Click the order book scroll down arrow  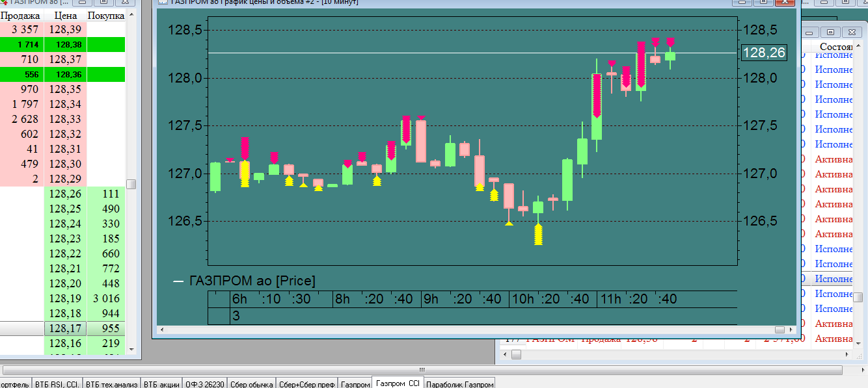point(131,349)
